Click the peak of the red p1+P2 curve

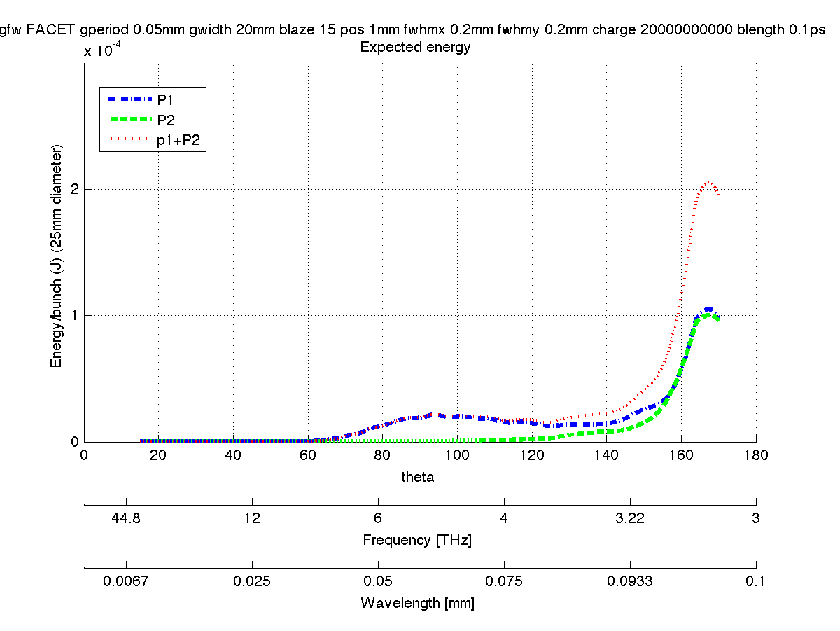(x=709, y=181)
